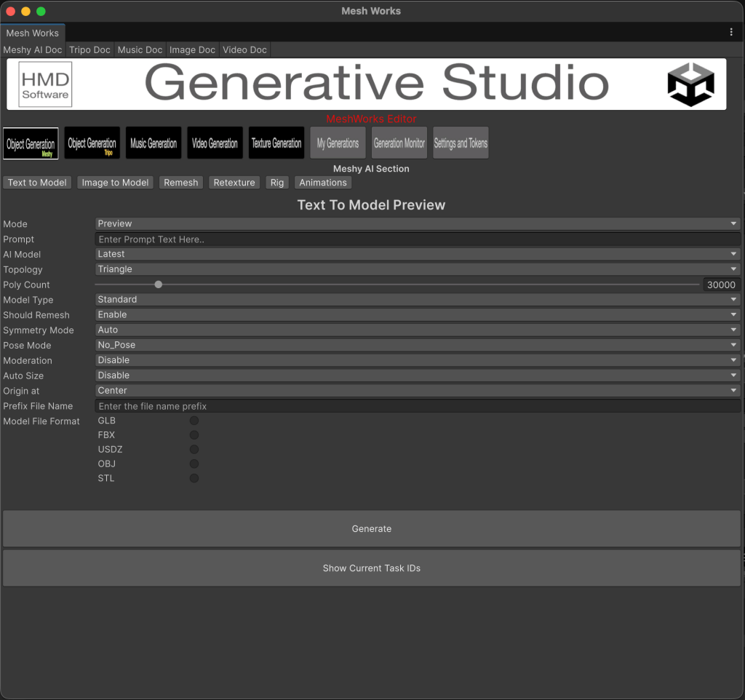This screenshot has height=700, width=745.
Task: Click the Generate button
Action: click(372, 528)
